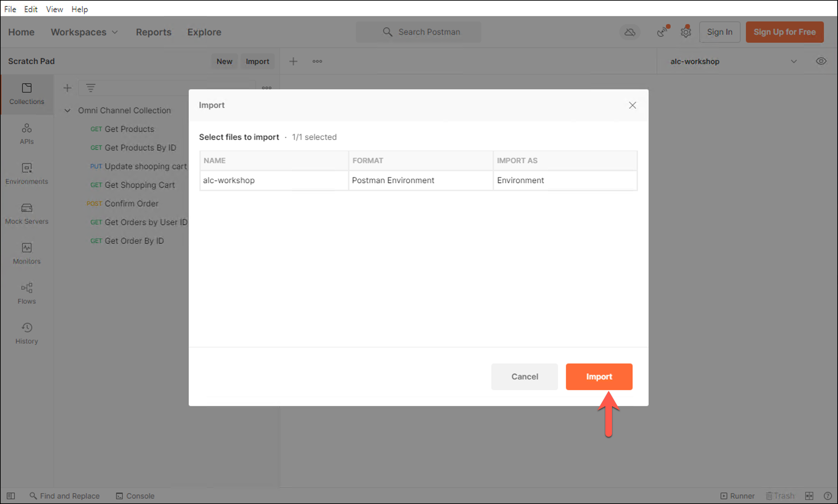
Task: Click the orange Import button
Action: pyautogui.click(x=599, y=376)
